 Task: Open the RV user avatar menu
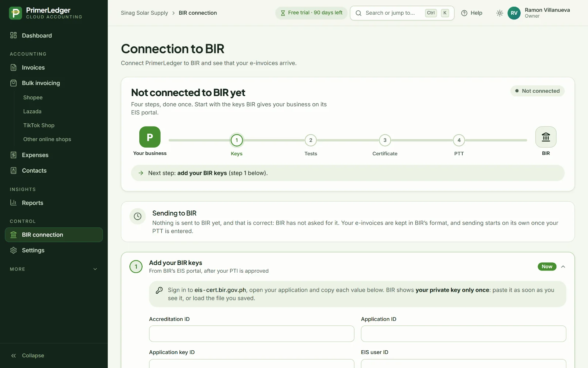pos(514,13)
